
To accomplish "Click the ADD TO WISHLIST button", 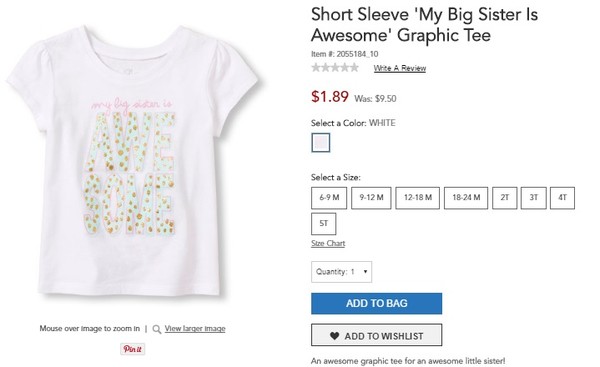I will tap(377, 335).
